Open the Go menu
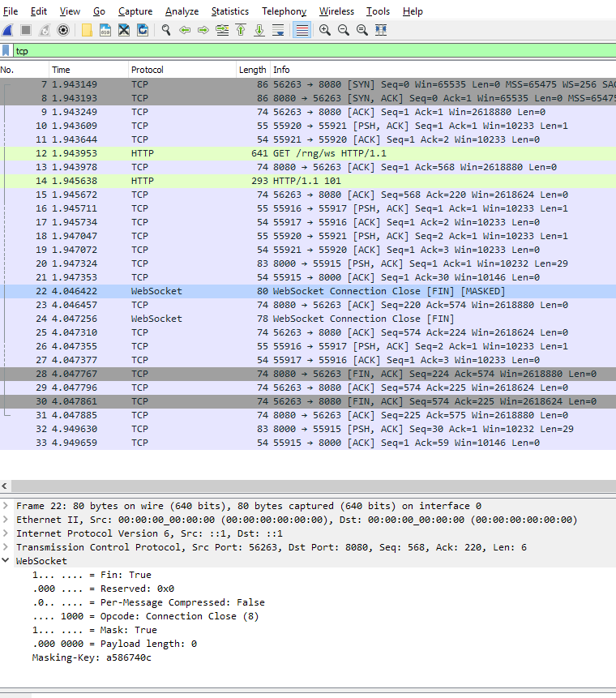Screen dimensions: 616x698 [x=99, y=11]
